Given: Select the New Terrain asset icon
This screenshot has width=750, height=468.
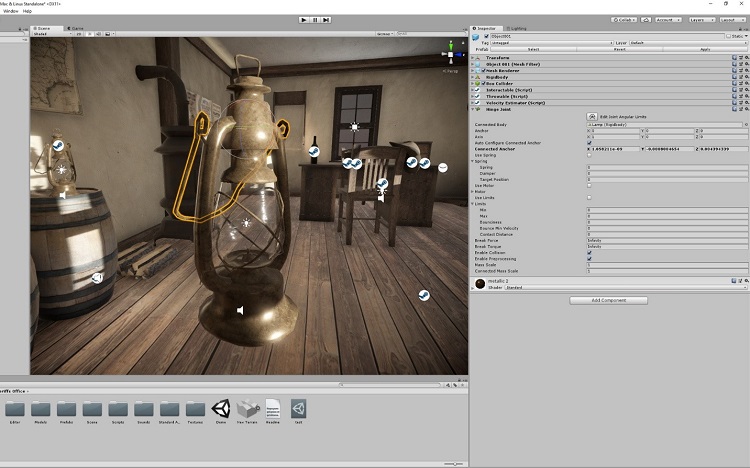Looking at the screenshot, I should [x=247, y=409].
